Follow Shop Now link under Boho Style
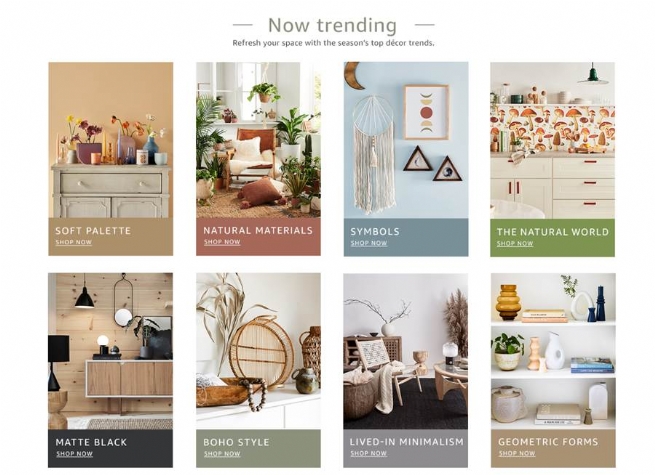Screen dimensions: 655x475 click(222, 454)
